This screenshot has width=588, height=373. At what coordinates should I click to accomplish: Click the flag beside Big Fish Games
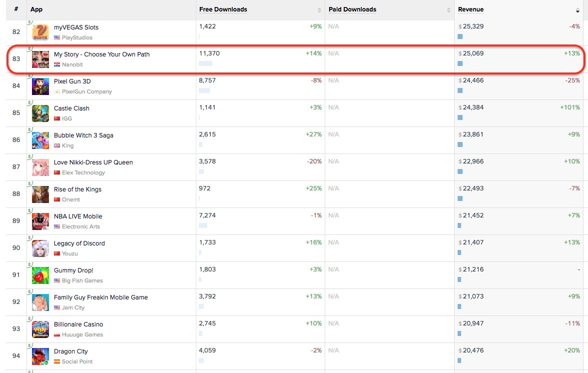click(57, 280)
